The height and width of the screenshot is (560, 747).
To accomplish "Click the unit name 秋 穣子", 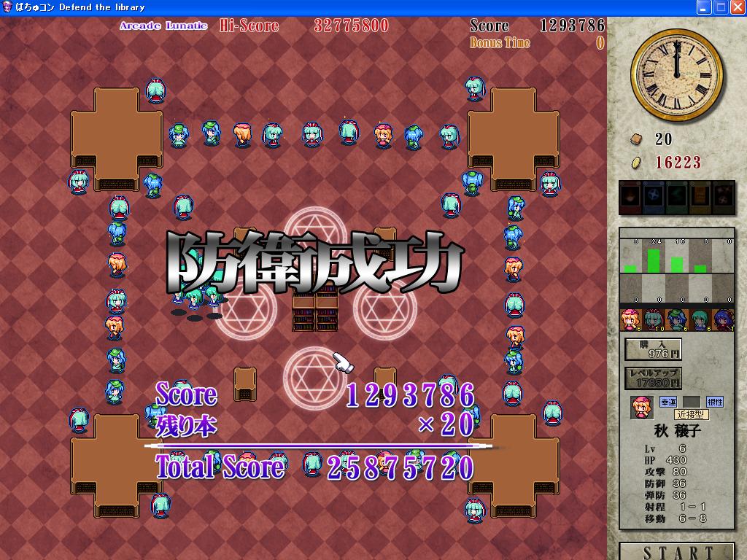I will point(677,431).
